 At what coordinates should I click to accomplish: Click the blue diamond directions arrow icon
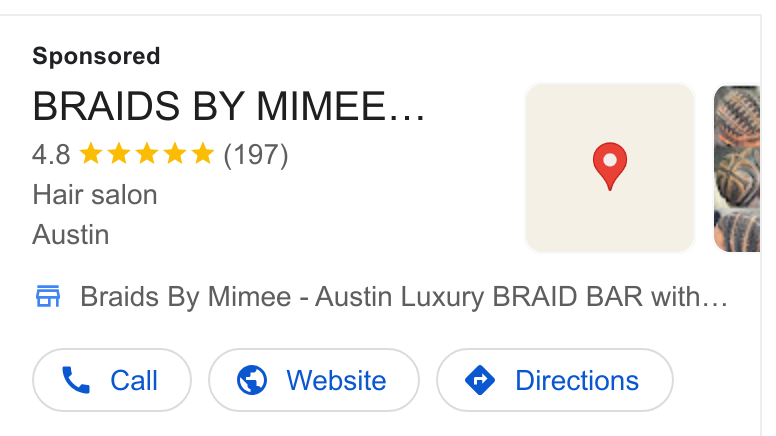click(480, 380)
